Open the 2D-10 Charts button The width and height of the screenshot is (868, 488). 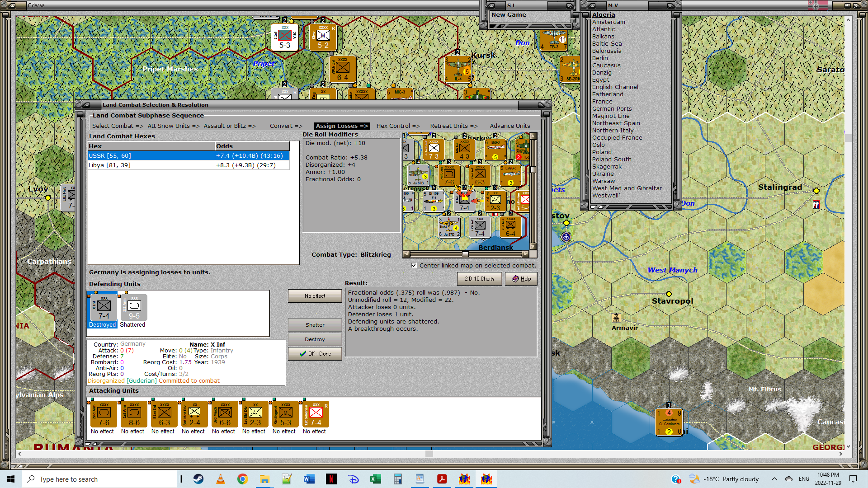point(479,279)
